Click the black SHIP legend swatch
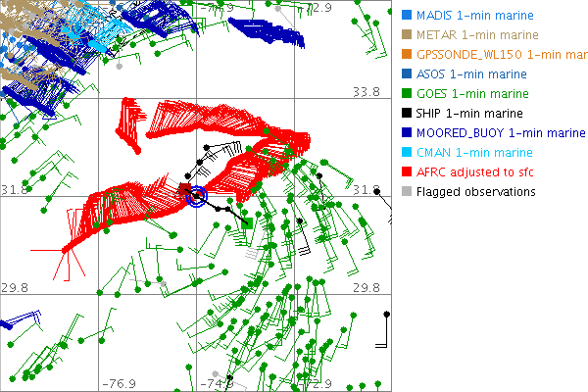The image size is (588, 392). [407, 114]
